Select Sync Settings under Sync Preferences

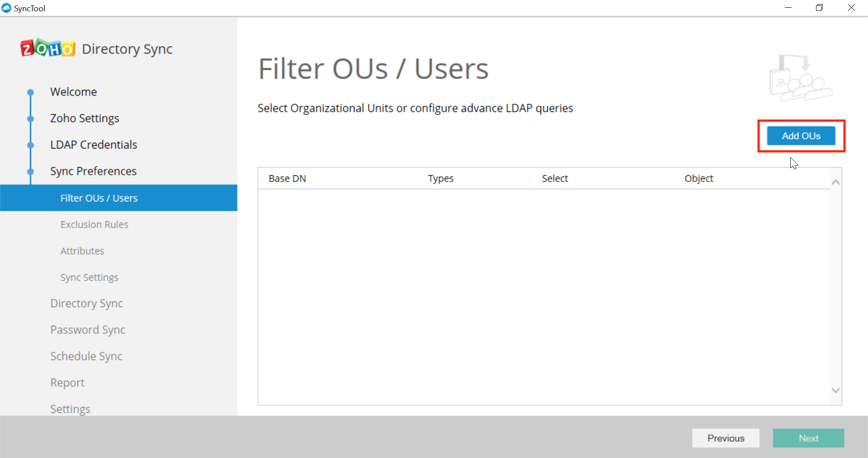(89, 277)
